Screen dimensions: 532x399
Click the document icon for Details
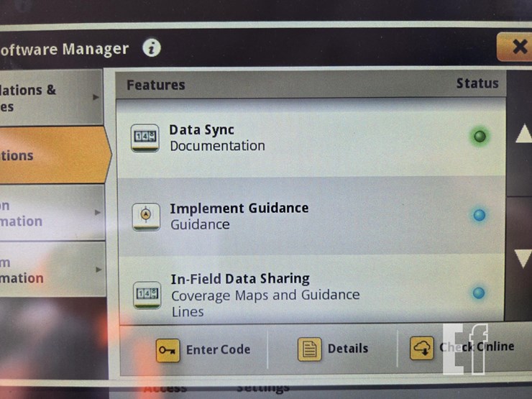pos(310,349)
